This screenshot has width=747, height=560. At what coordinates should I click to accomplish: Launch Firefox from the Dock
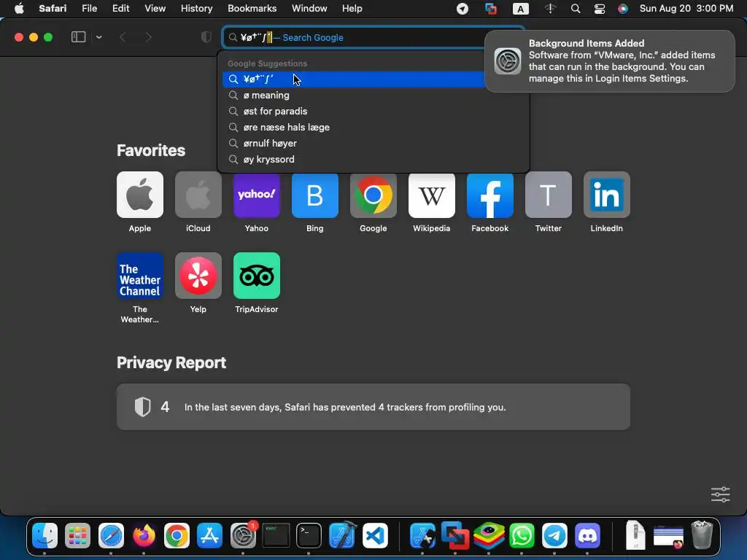144,536
